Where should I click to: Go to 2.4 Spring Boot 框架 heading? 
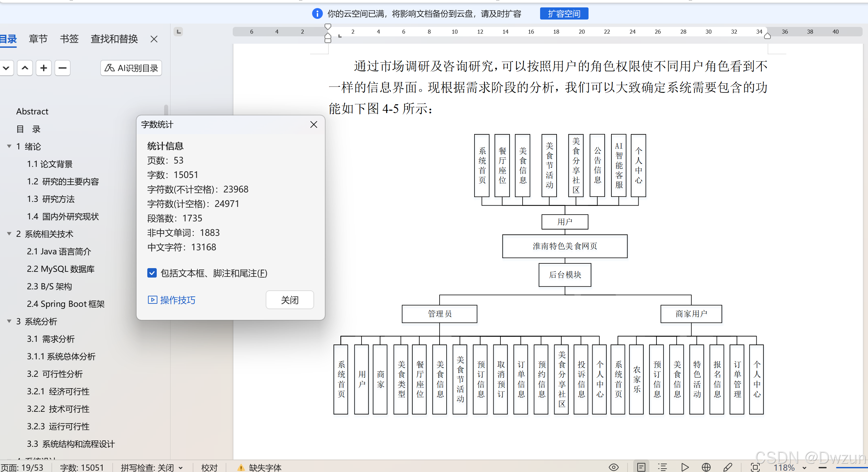click(66, 304)
